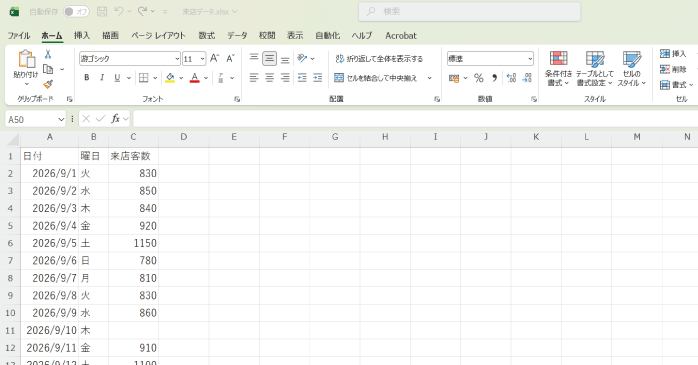Click the Insert Function fx button
Viewport: 698px width, 365px height.
tap(115, 119)
